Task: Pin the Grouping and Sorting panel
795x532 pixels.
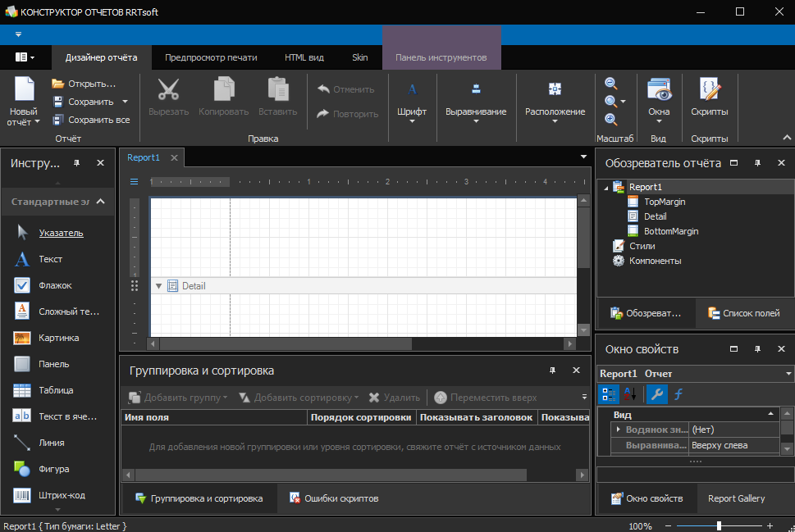Action: pyautogui.click(x=552, y=371)
